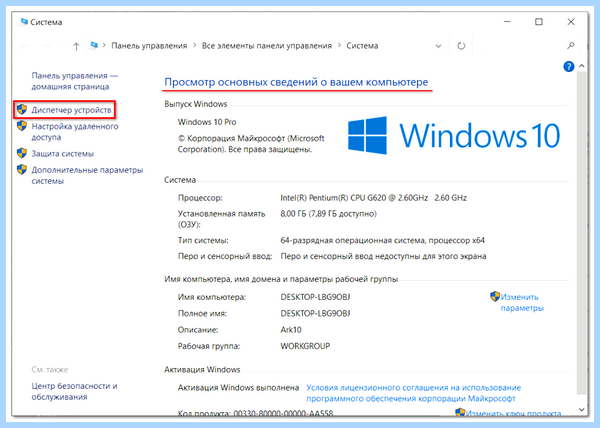Minimize the Система window
The height and width of the screenshot is (428, 600).
(x=507, y=22)
